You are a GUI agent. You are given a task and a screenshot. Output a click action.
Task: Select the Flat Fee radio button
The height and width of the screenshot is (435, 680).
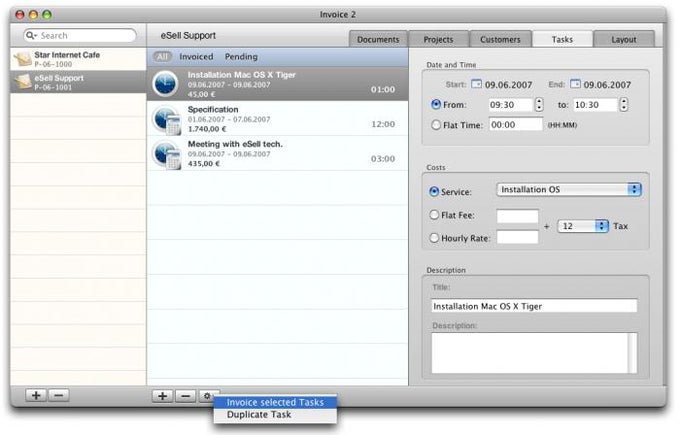434,215
